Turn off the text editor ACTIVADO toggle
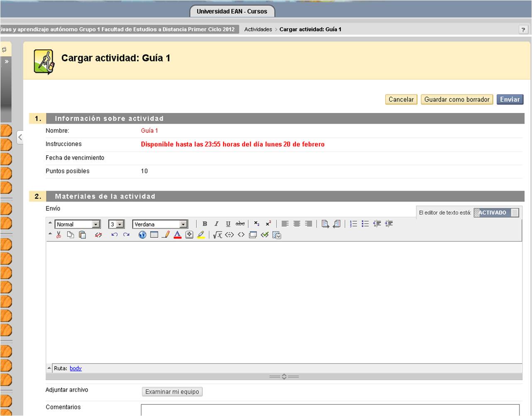 496,213
